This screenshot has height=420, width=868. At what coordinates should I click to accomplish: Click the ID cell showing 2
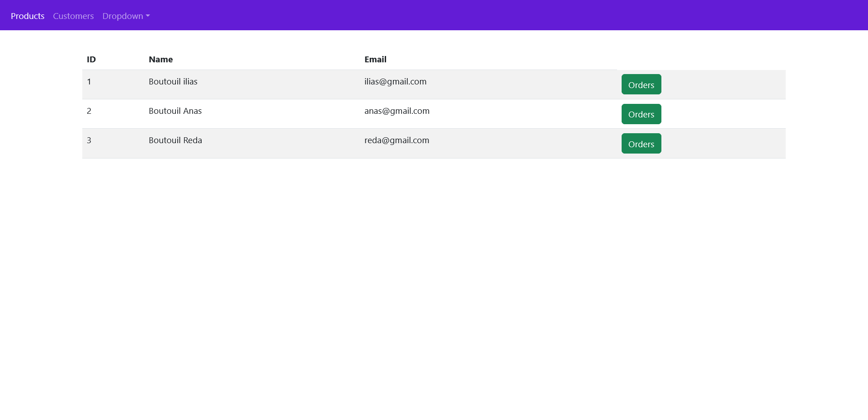89,111
